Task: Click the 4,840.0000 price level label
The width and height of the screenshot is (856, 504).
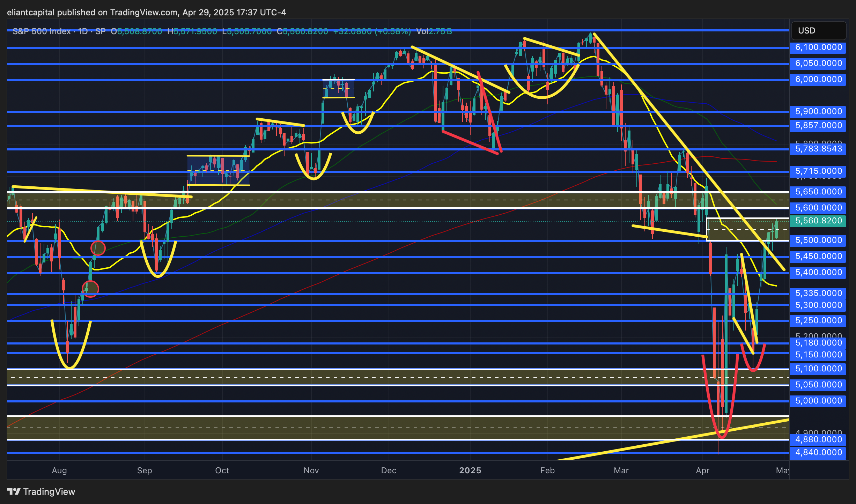Action: click(818, 452)
